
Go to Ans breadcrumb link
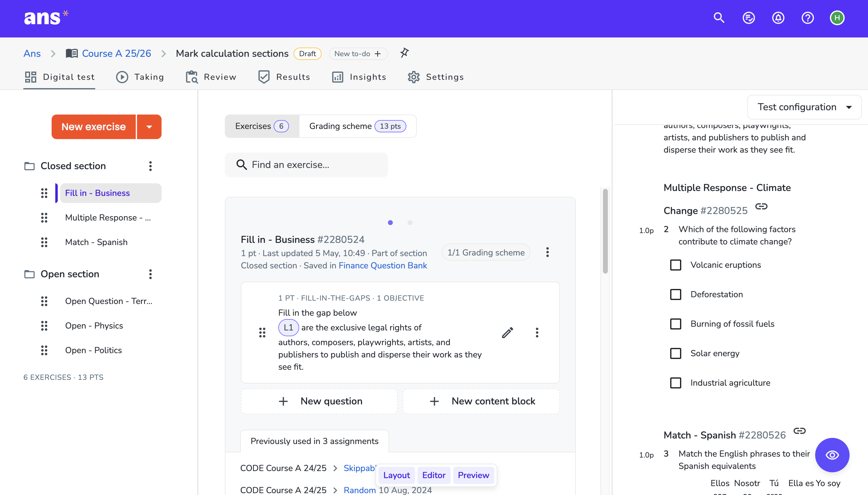click(32, 53)
